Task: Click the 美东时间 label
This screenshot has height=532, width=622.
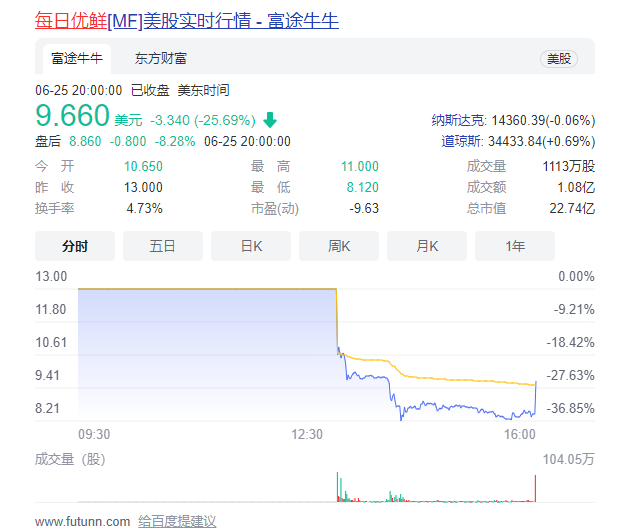Action: pyautogui.click(x=203, y=90)
